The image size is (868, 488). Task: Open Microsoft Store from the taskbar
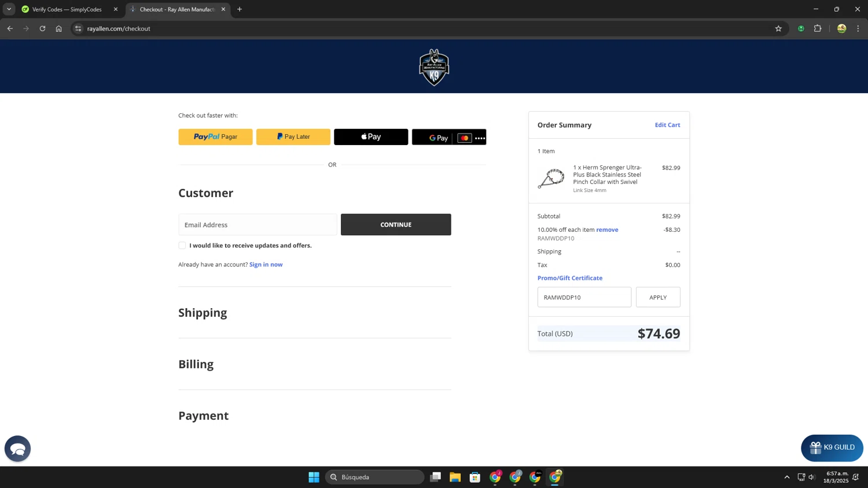(475, 477)
